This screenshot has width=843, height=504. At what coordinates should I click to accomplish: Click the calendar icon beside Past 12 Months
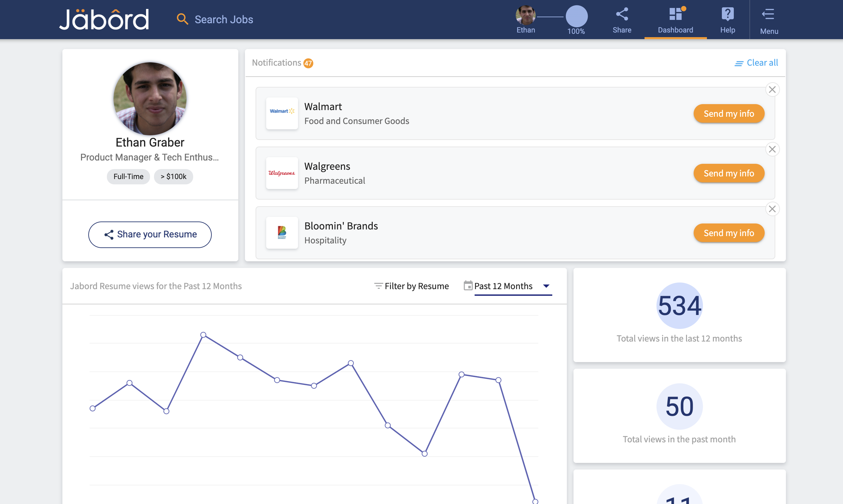tap(468, 285)
